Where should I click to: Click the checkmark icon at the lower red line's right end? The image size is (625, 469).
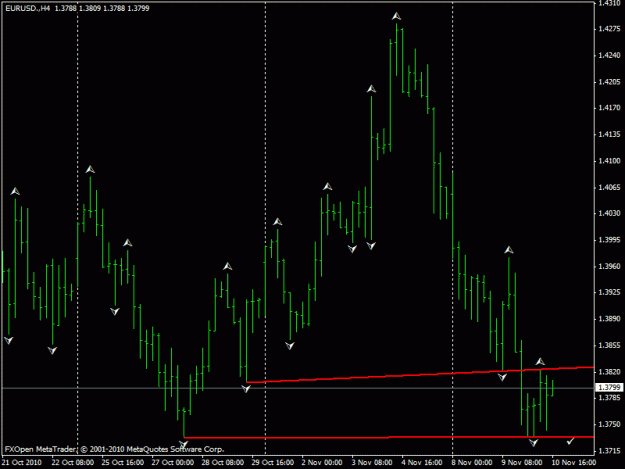click(x=570, y=441)
